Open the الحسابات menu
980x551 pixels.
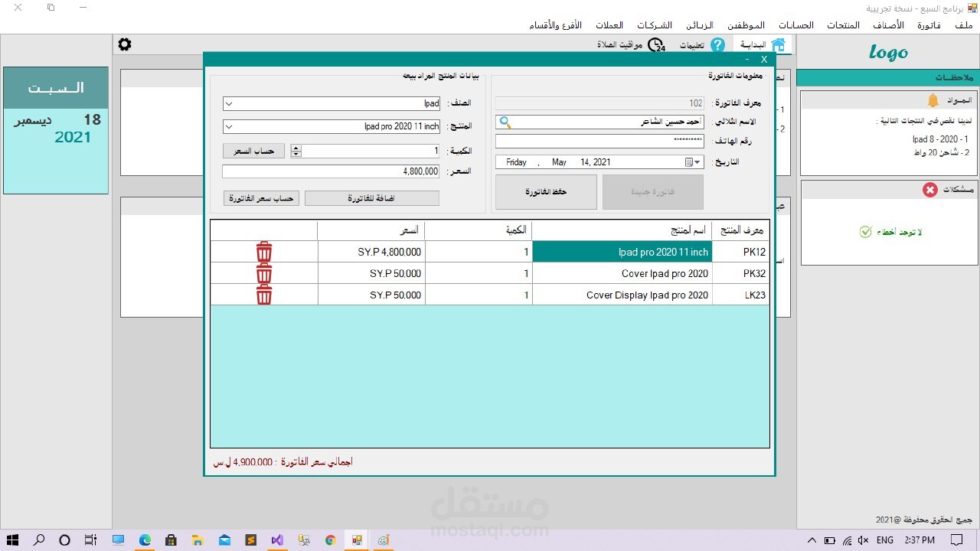(x=795, y=25)
